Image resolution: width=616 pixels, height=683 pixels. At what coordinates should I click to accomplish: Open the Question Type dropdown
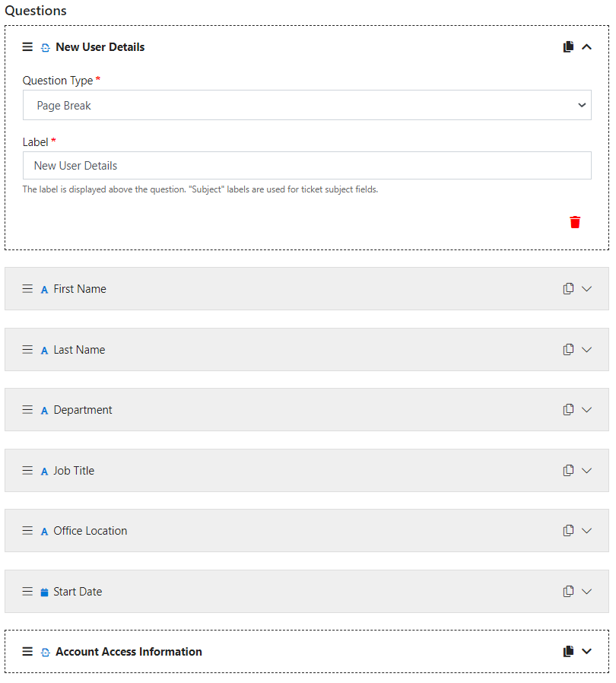click(306, 106)
